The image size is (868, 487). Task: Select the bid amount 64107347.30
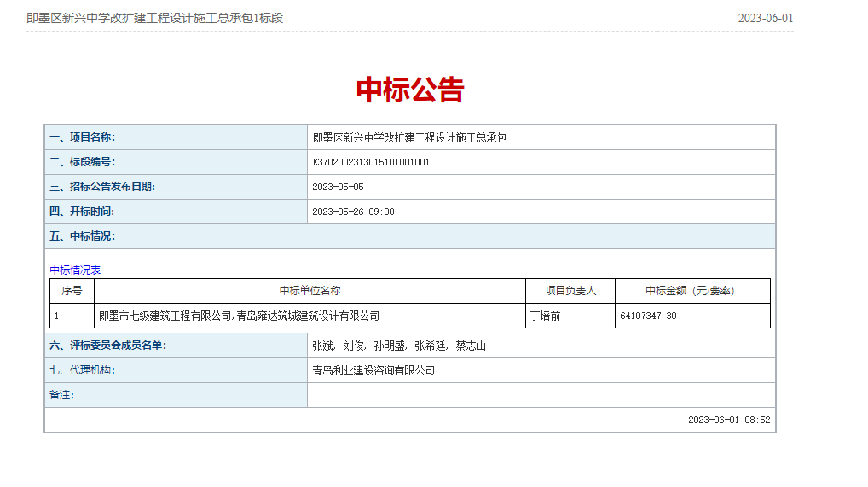tap(648, 316)
